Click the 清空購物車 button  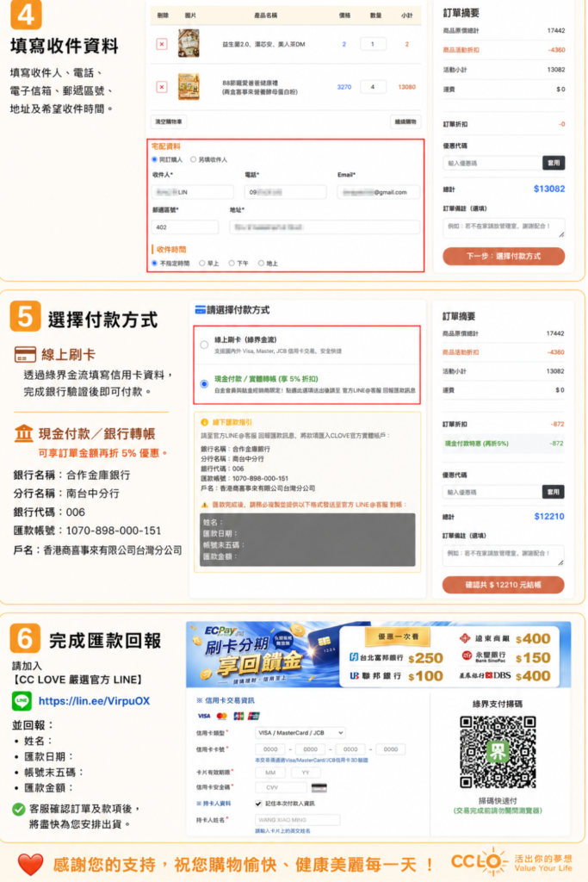pos(169,121)
